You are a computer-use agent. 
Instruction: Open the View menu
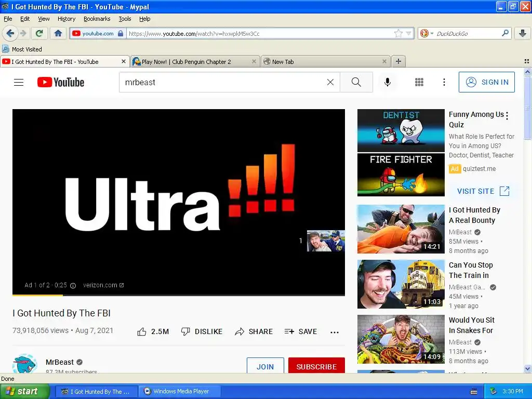44,19
